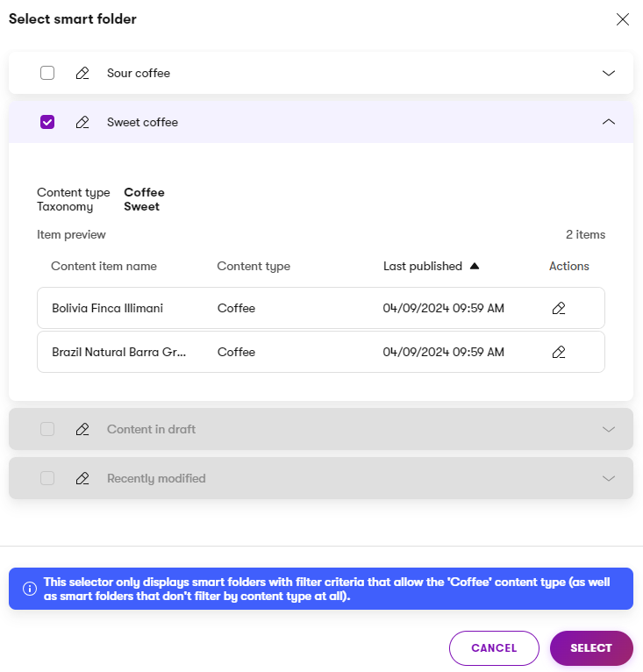This screenshot has width=643, height=672.
Task: Click Coffee type in Bolivia row
Action: (x=236, y=308)
